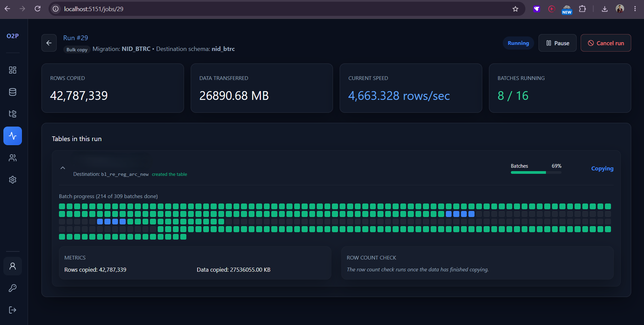Open the database connections icon in sidebar
Viewport: 644px width, 325px height.
(12, 92)
